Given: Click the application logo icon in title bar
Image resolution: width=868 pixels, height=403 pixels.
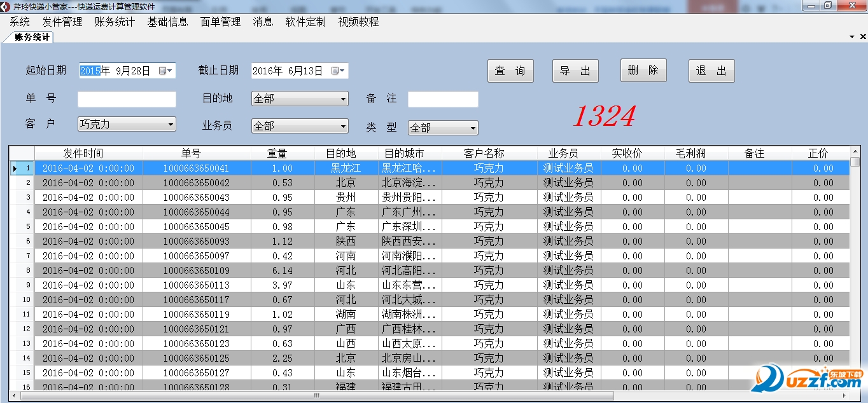Looking at the screenshot, I should [x=6, y=6].
